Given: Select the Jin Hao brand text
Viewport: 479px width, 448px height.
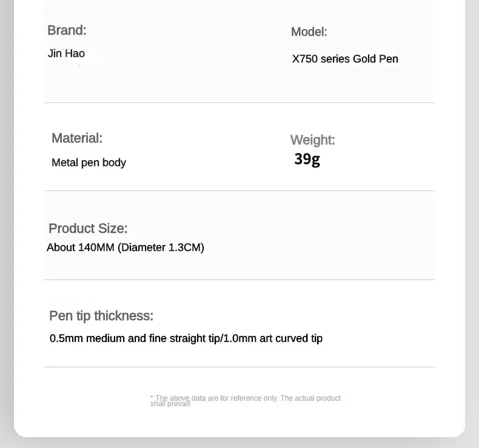Looking at the screenshot, I should tap(66, 53).
